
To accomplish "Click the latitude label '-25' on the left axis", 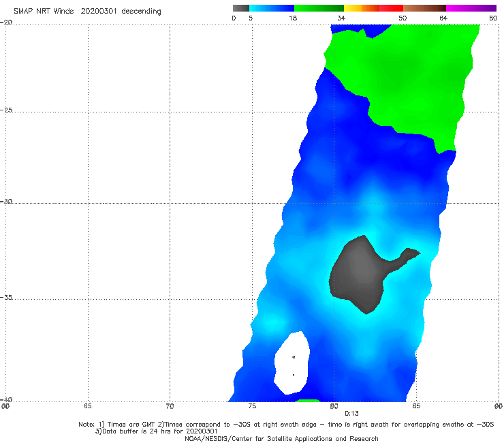I will (x=6, y=110).
